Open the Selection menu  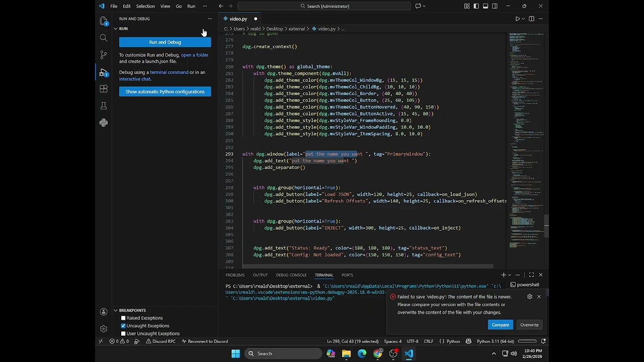(145, 6)
